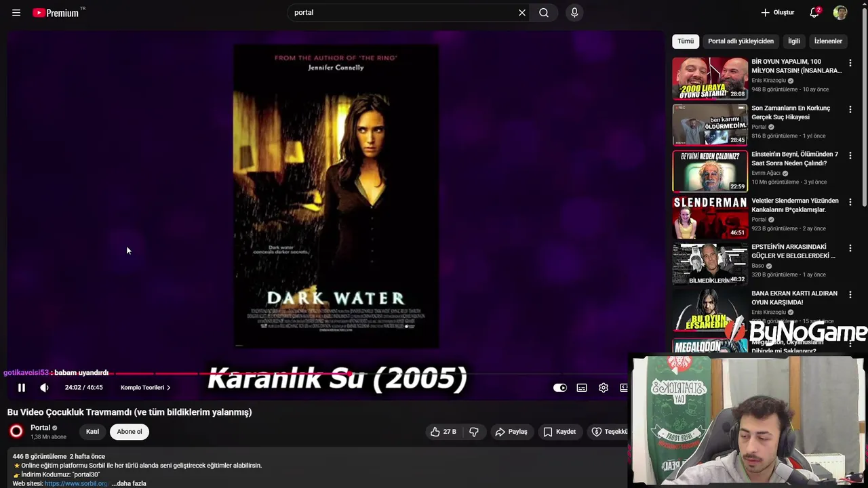Select the Portal adlı yükleyiciden chip
The width and height of the screenshot is (868, 488).
[x=741, y=41]
